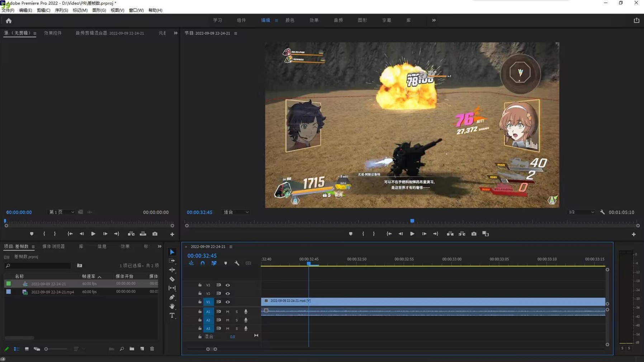This screenshot has width=644, height=362.
Task: Switch to 颜色 workspace
Action: pyautogui.click(x=290, y=20)
